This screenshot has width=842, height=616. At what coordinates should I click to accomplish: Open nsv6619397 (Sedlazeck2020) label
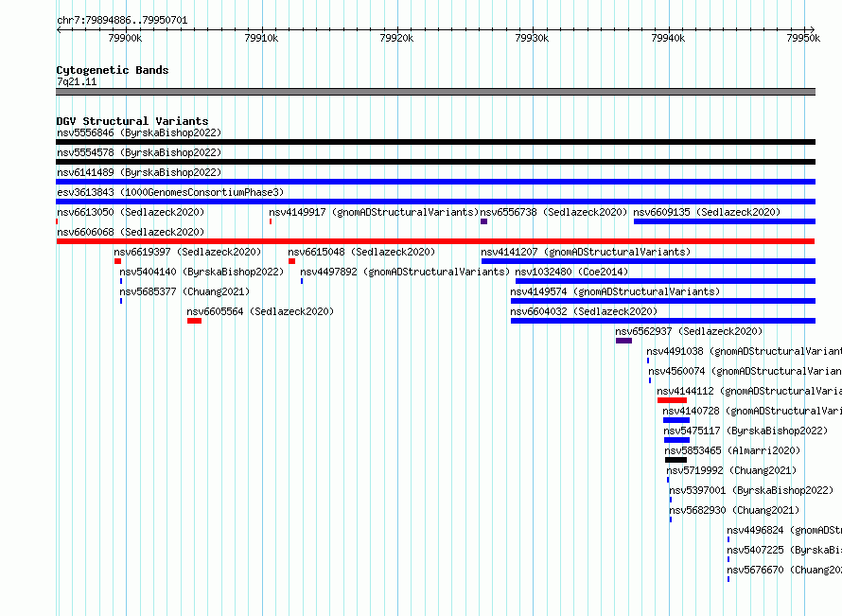[187, 252]
